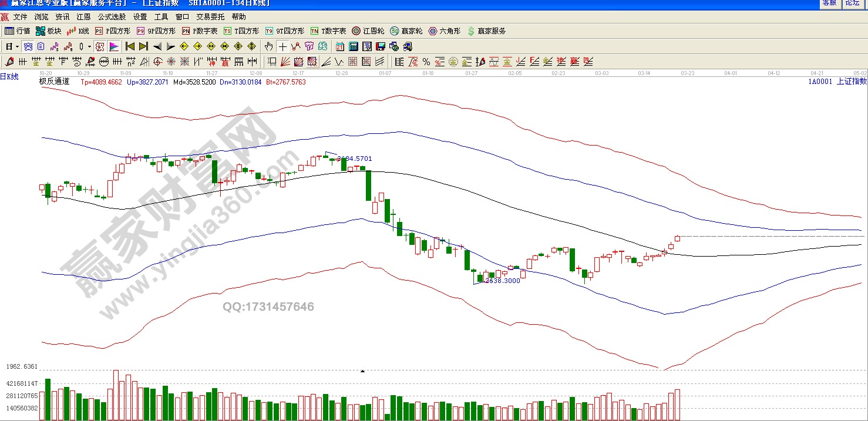Click the 论坛 forum button

852,3
